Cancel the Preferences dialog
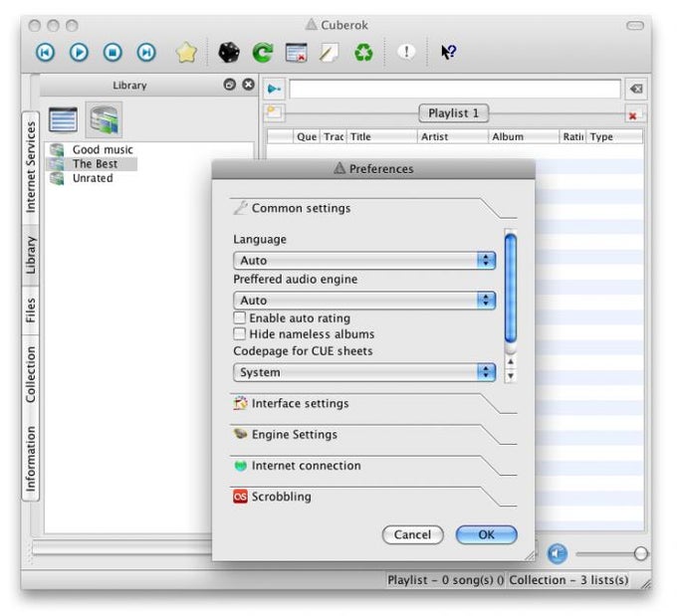The width and height of the screenshot is (677, 616). click(x=413, y=534)
